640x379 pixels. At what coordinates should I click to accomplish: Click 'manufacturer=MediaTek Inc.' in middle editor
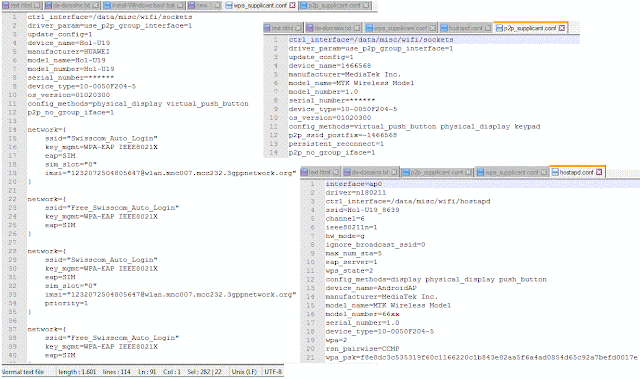point(345,75)
